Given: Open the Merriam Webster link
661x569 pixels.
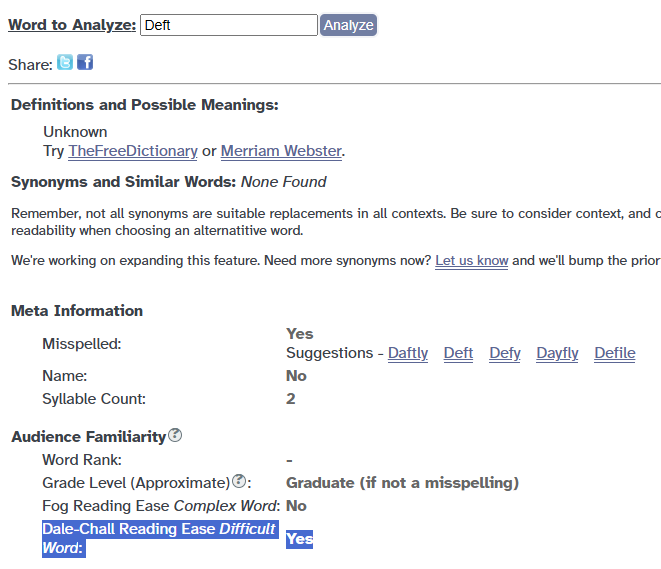Looking at the screenshot, I should [x=281, y=151].
